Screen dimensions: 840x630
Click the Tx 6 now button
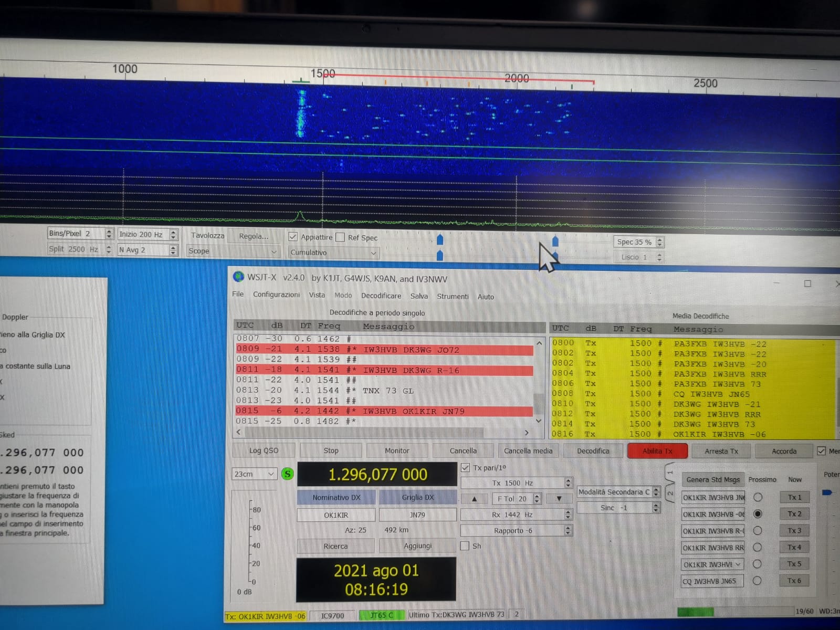tap(794, 581)
